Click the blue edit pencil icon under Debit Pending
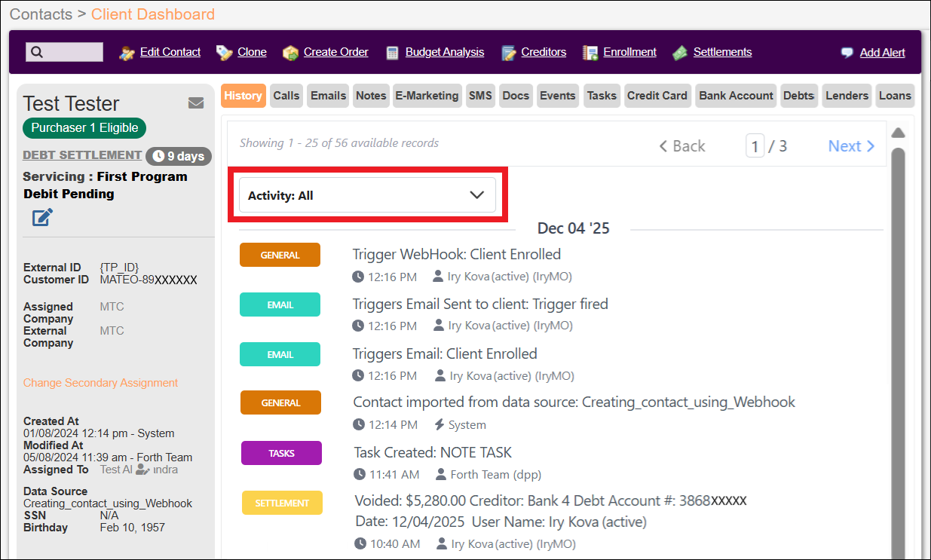This screenshot has width=931, height=560. tap(42, 218)
